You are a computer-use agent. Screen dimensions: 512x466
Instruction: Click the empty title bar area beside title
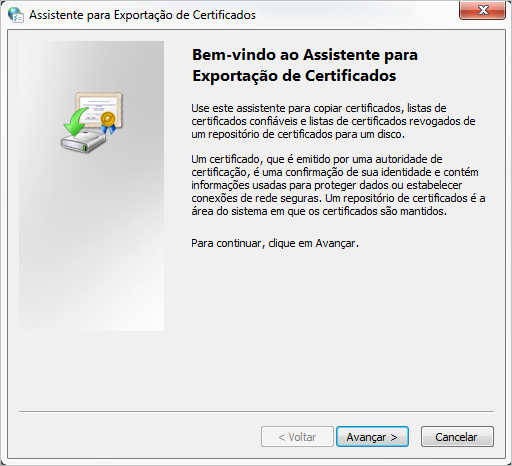point(357,15)
